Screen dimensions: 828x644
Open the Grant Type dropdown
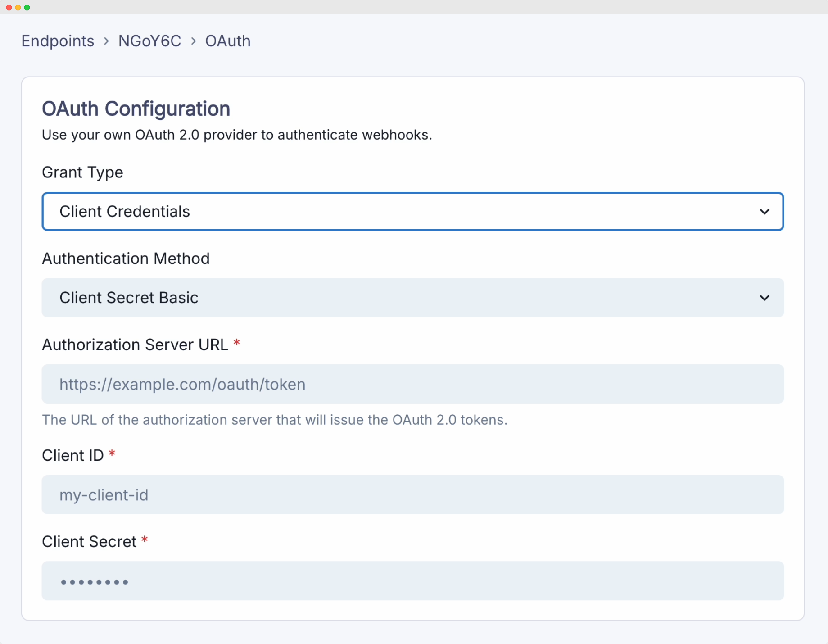[412, 212]
